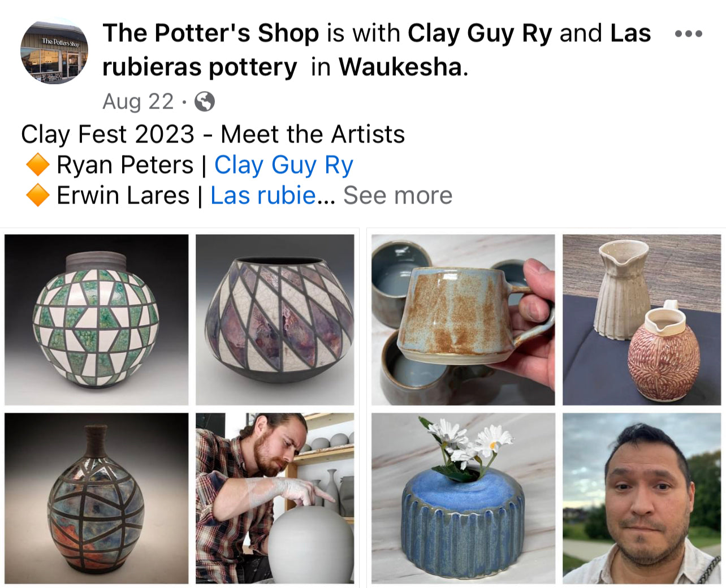Open the Aug 22 post timestamp
The width and height of the screenshot is (726, 588).
coord(138,102)
